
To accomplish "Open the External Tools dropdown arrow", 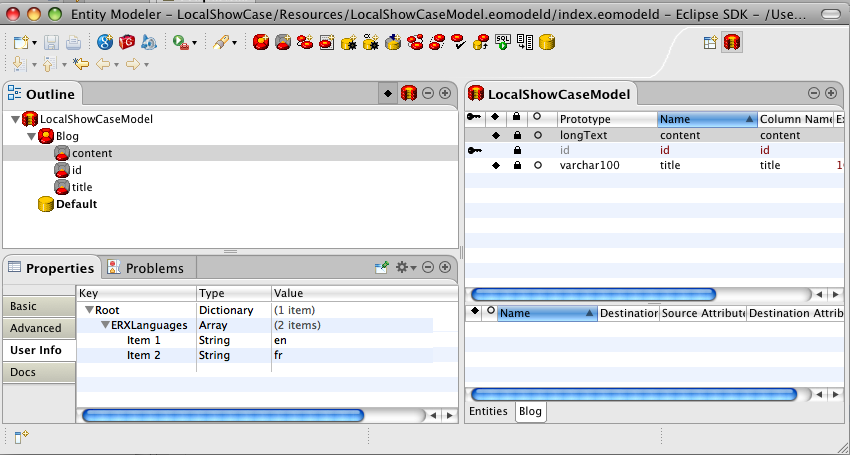I will [195, 43].
